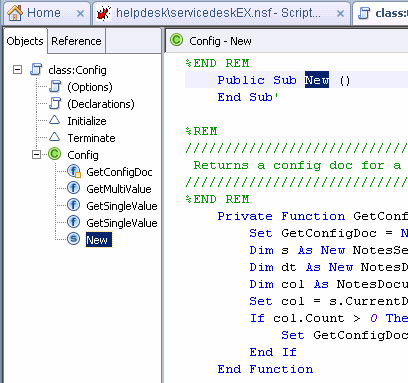Viewport: 408px width, 383px height.
Task: Click the 'Set GetConfigDoc =' first line
Action: 328,233
